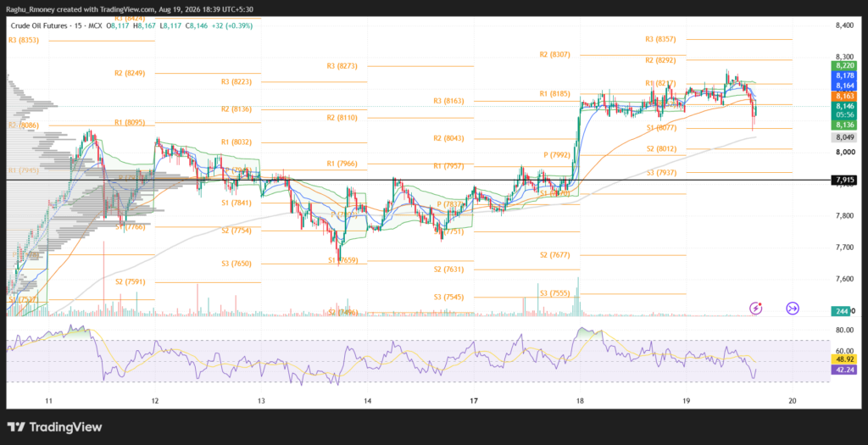Click date 13 on the time axis

(x=261, y=400)
